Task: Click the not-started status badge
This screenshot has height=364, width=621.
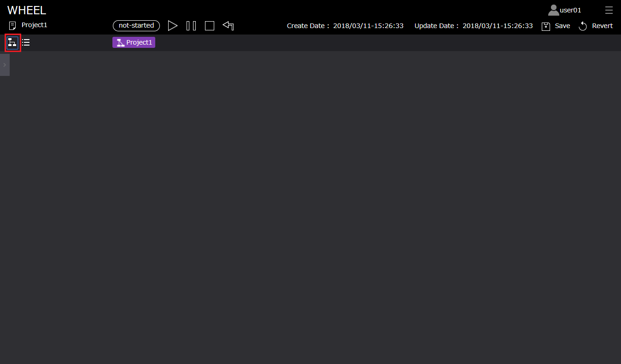Action: 136,26
